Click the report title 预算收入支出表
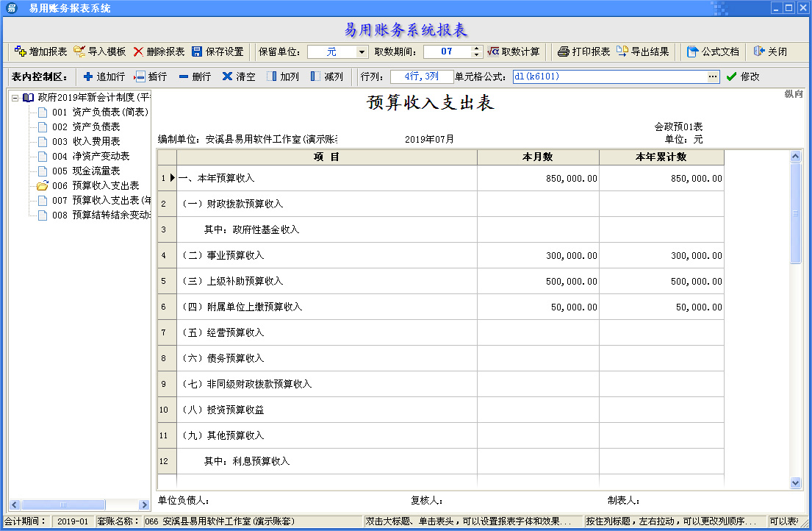The height and width of the screenshot is (531, 812). pos(431,102)
